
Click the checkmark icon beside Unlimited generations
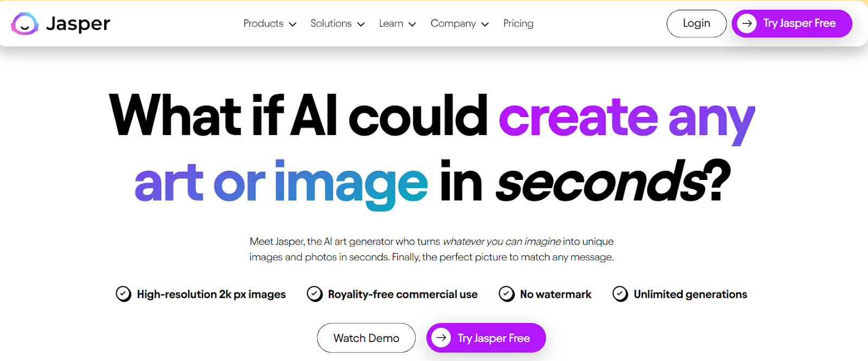coord(620,294)
